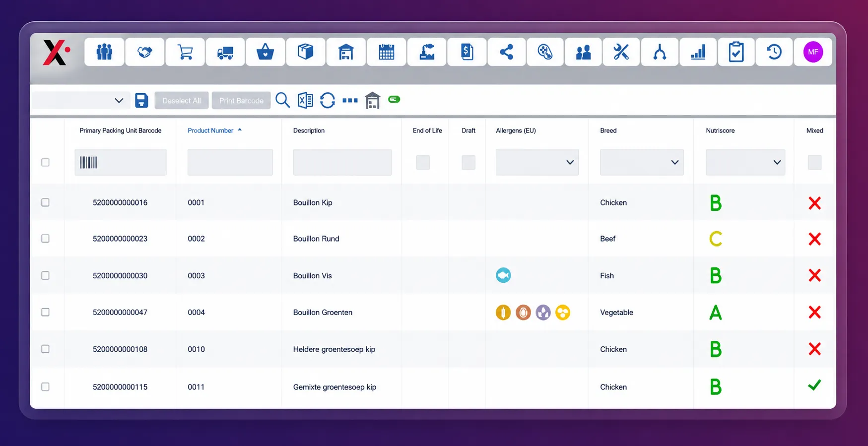Click the Description column header
This screenshot has height=446, width=868.
pos(309,130)
